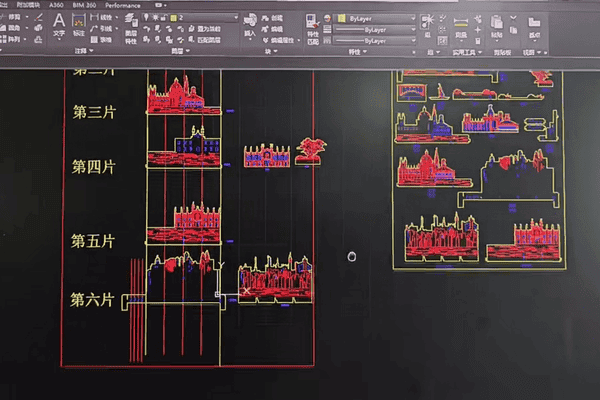The width and height of the screenshot is (600, 400).
Task: Open the Paste (粘贴) dropdown arrow
Action: 496,40
